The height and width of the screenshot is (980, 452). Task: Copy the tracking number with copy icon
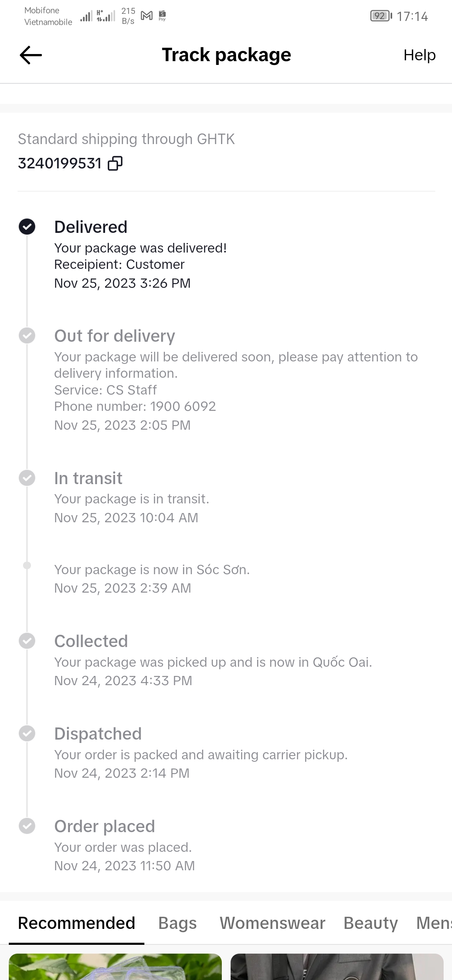click(115, 163)
